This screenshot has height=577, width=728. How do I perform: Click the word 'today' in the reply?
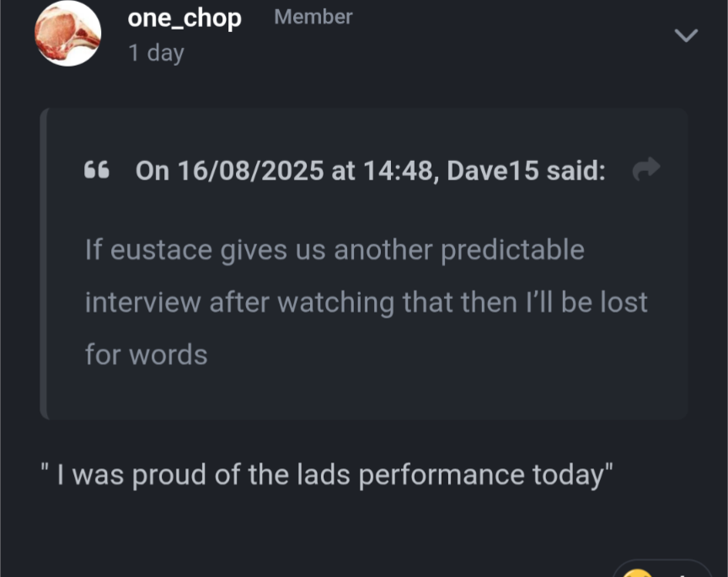pyautogui.click(x=568, y=475)
